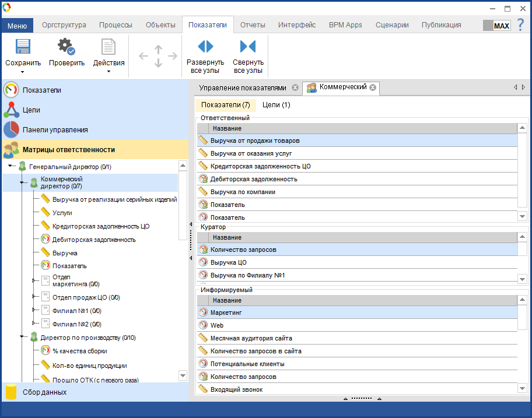Open the Сохранить dropdown arrow
Viewport: 532px width, 418px height.
pyautogui.click(x=23, y=72)
